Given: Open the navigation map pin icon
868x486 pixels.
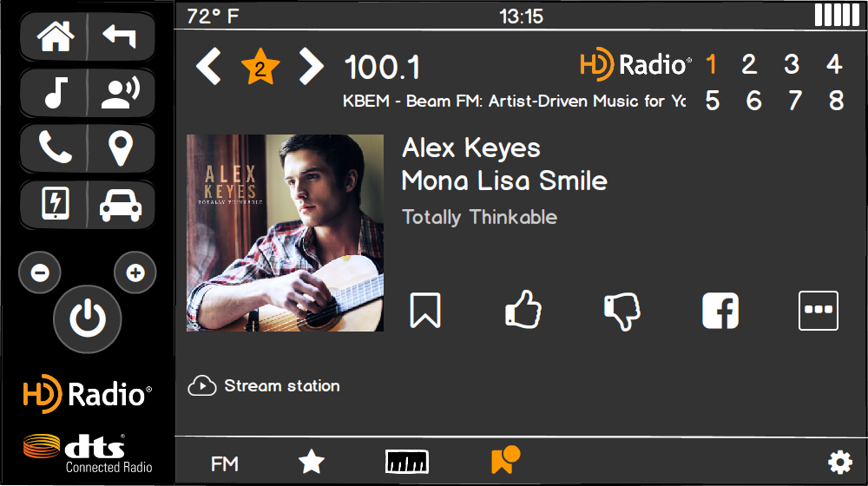Looking at the screenshot, I should [120, 148].
